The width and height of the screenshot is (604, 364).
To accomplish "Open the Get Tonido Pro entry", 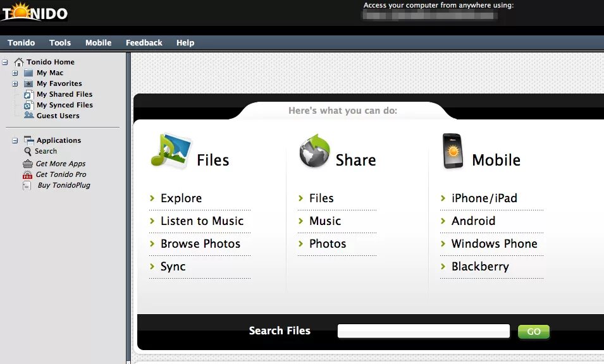I will tap(61, 174).
